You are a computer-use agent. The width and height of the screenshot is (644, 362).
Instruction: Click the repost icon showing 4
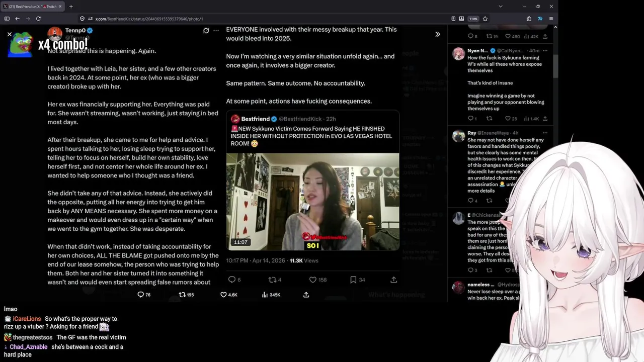click(x=272, y=280)
